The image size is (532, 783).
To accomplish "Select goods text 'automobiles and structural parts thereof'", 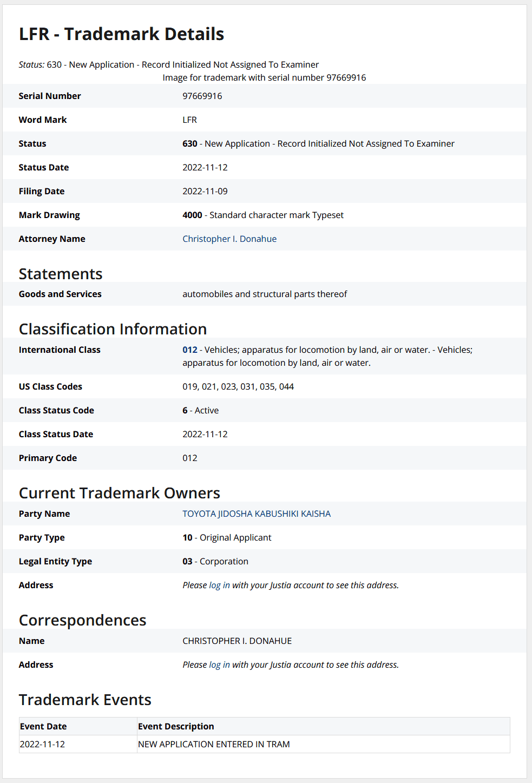I will [265, 294].
